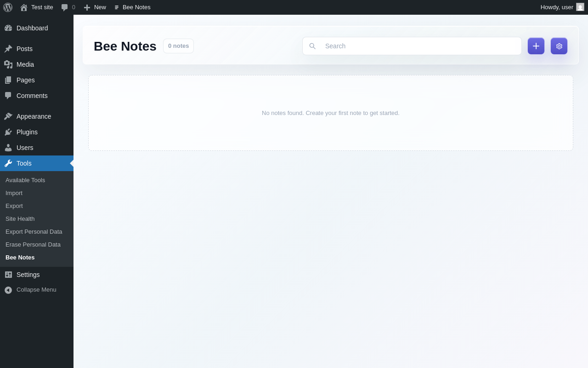
Task: Click inside the Search notes field
Action: [x=412, y=46]
